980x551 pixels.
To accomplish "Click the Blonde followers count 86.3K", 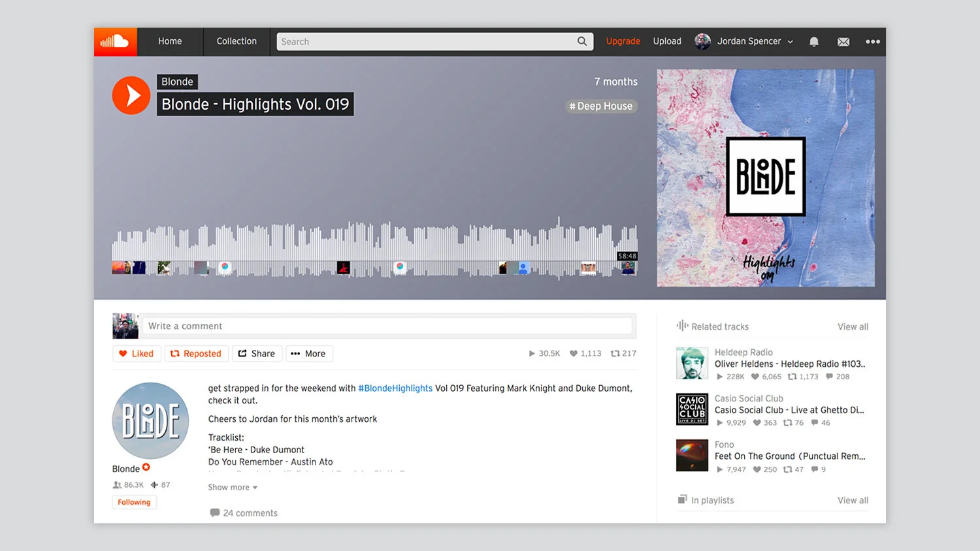I will pyautogui.click(x=128, y=485).
